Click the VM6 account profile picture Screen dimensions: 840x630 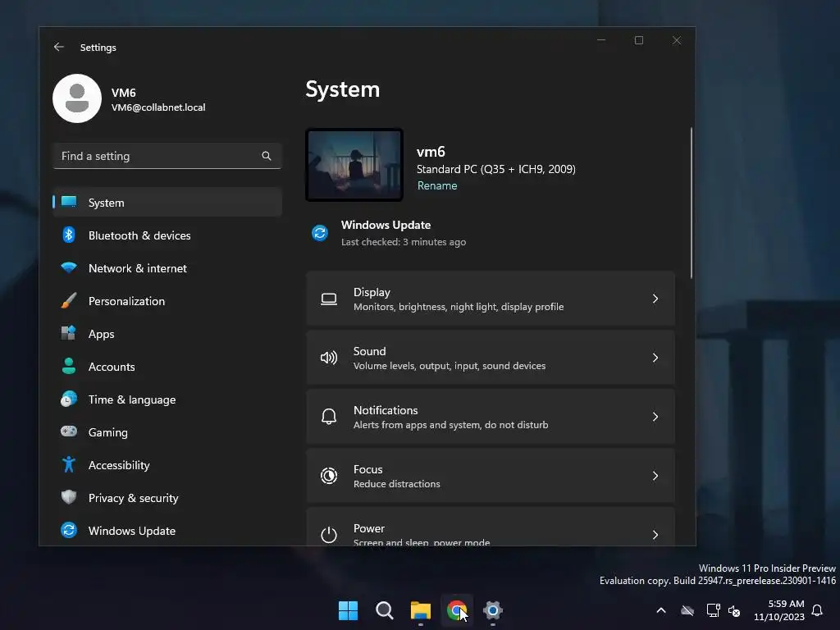(77, 98)
